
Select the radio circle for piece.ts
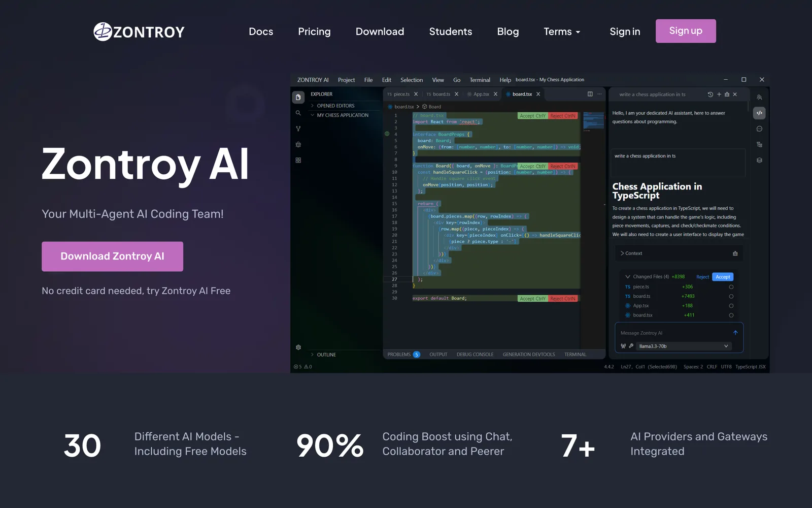[731, 287]
